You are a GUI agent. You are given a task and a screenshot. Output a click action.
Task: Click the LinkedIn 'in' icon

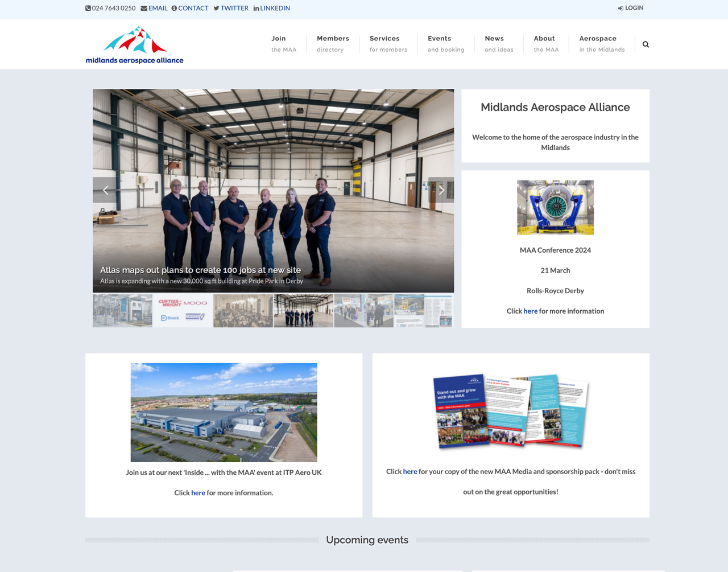(x=256, y=9)
